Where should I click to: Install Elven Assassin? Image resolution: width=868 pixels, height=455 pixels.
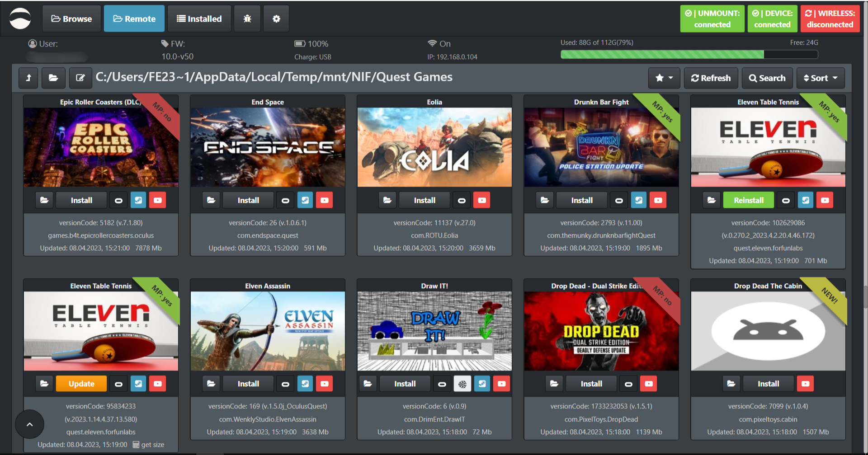tap(248, 384)
